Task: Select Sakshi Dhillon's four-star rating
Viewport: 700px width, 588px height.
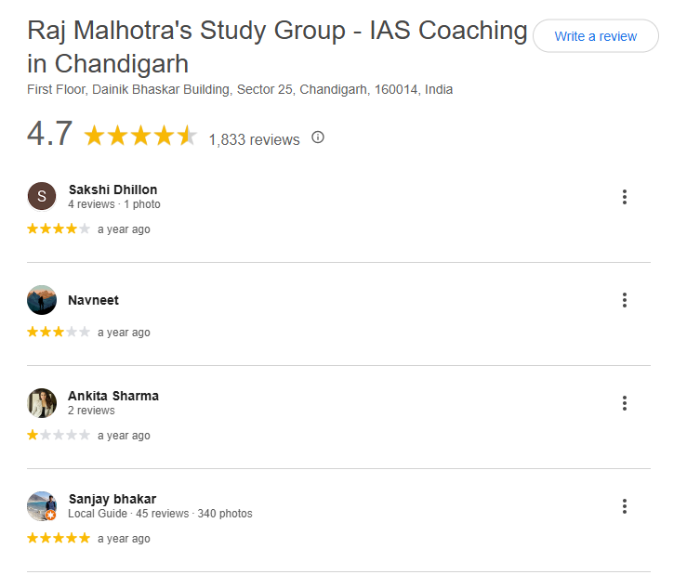Action: (x=59, y=229)
